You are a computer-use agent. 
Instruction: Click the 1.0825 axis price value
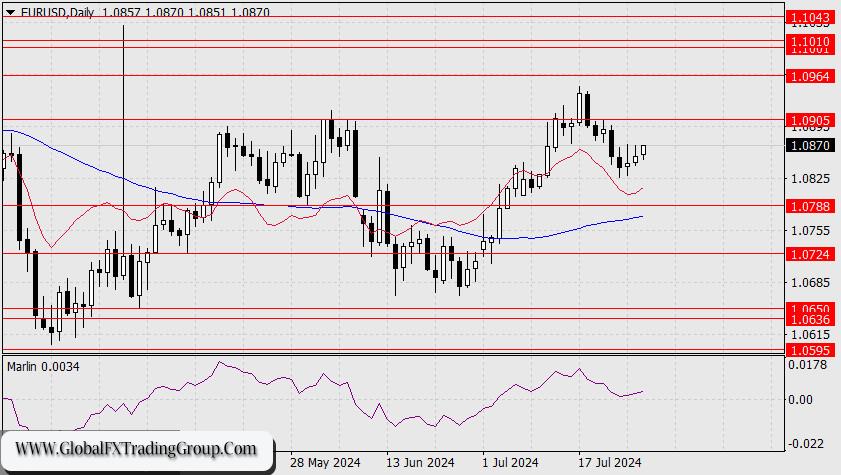(x=810, y=179)
